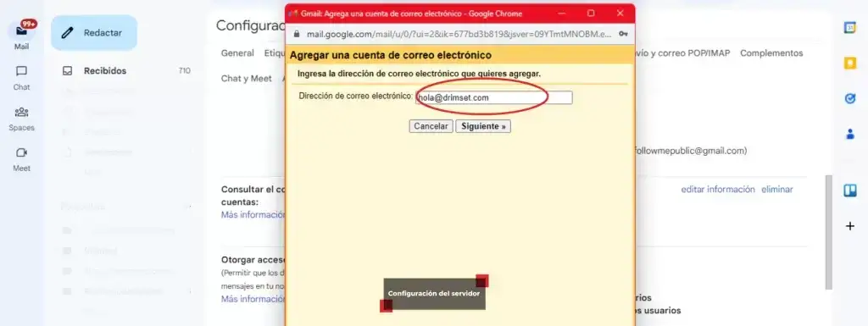Open Trello add-on icon
868x326 pixels.
(849, 191)
